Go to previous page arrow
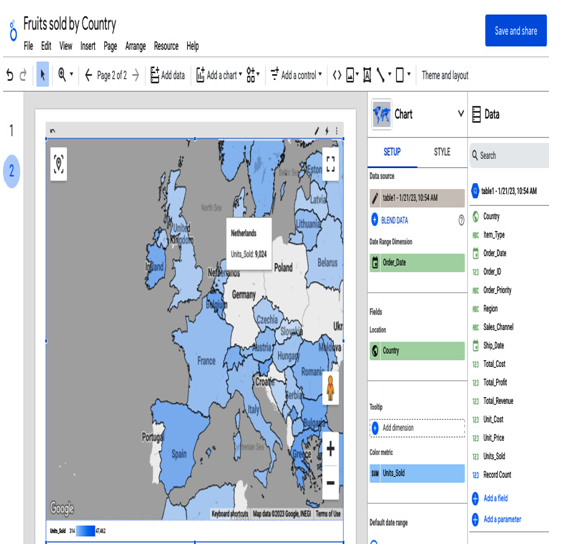 coord(88,75)
